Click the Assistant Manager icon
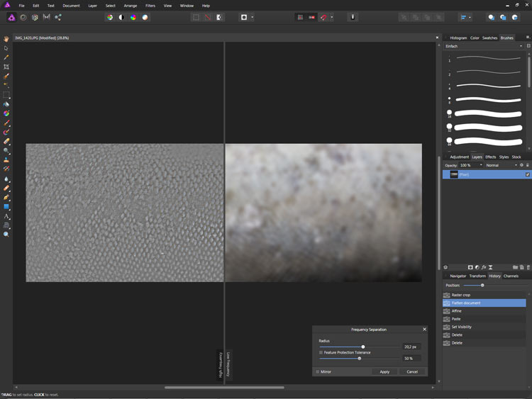The image size is (532, 399). (x=353, y=17)
